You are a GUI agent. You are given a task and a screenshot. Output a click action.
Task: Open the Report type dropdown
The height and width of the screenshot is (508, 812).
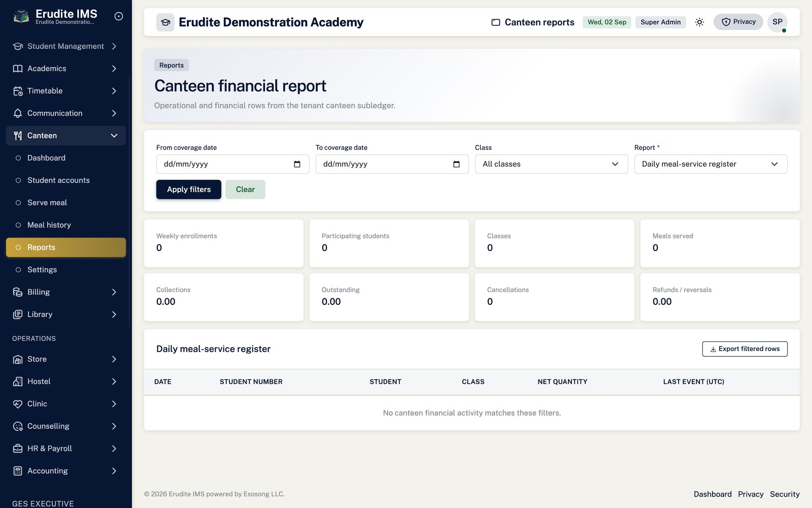[x=711, y=164]
